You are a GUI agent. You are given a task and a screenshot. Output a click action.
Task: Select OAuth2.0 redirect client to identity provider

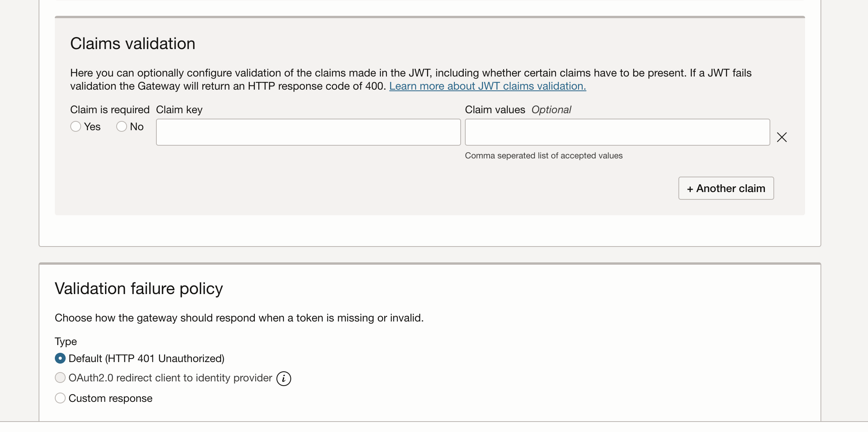(x=60, y=378)
